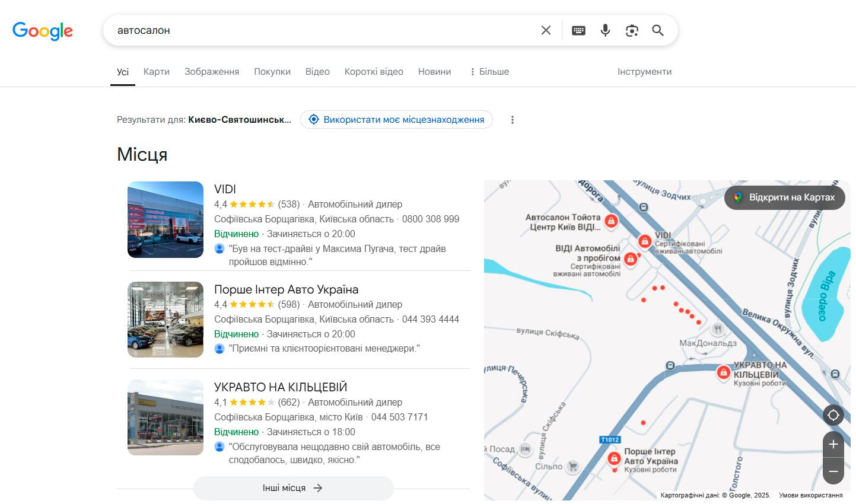Click the VIDI phone number 0800 308 999

tap(431, 219)
